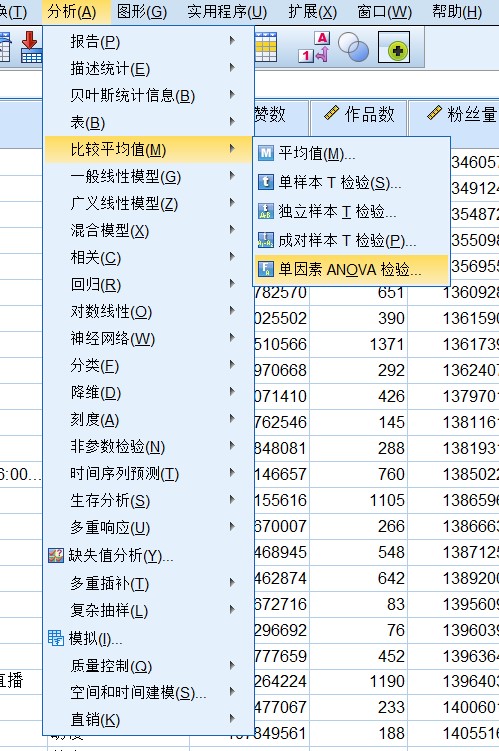Click the red down-arrow import data icon
This screenshot has width=499, height=751.
31,47
